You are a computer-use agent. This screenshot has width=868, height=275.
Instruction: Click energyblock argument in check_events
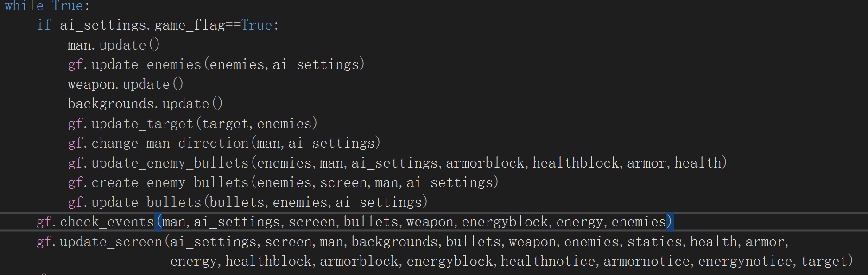click(505, 222)
